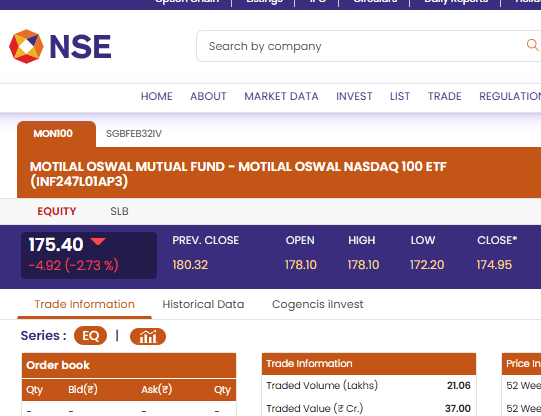Open the Historical Data tab

(x=203, y=304)
